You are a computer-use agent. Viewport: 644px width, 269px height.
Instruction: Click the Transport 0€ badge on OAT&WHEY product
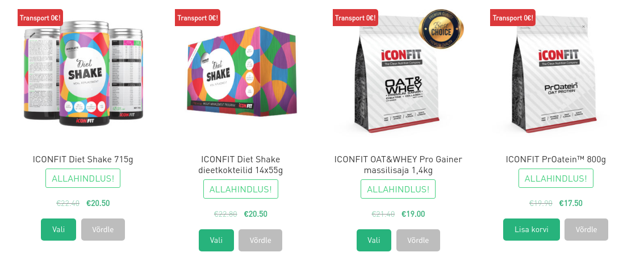pyautogui.click(x=356, y=18)
